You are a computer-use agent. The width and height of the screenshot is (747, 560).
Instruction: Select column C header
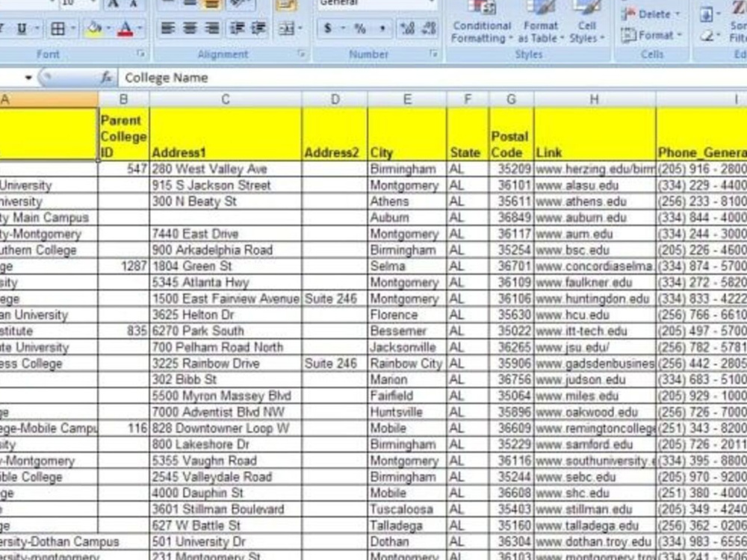(x=226, y=99)
